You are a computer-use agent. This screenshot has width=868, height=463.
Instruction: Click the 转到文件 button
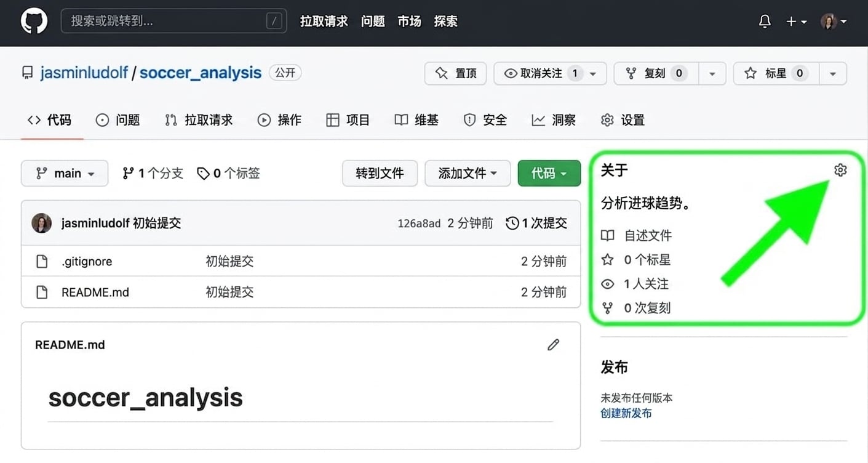click(x=380, y=173)
